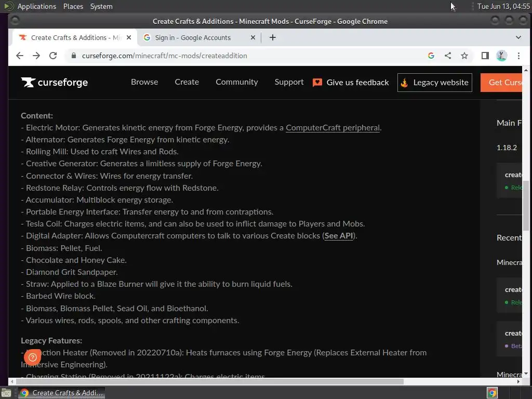Open the System menu
The height and width of the screenshot is (399, 532).
tap(101, 6)
